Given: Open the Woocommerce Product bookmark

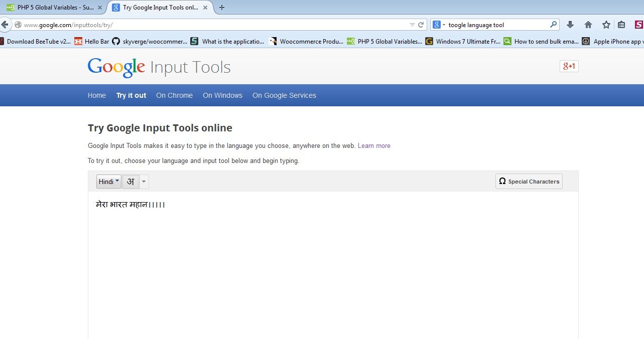Looking at the screenshot, I should coord(306,42).
